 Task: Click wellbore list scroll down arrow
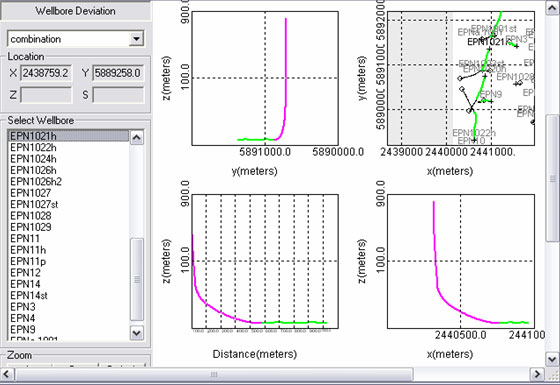pyautogui.click(x=137, y=333)
